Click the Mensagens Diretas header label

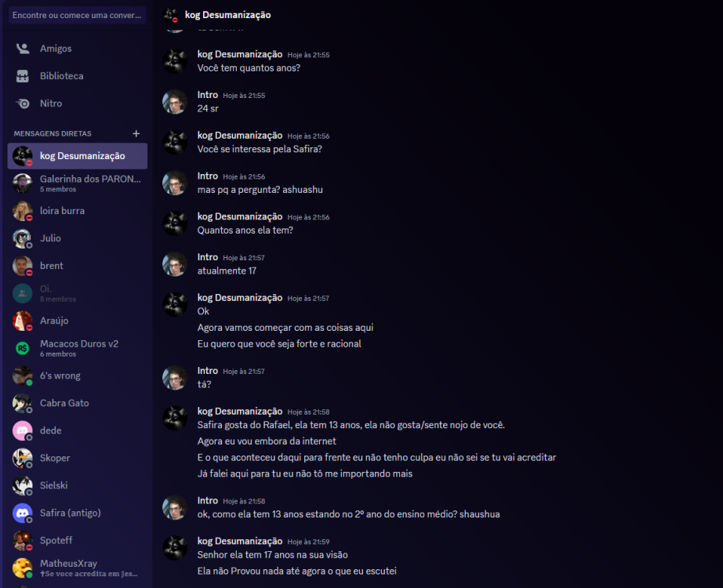click(x=53, y=134)
